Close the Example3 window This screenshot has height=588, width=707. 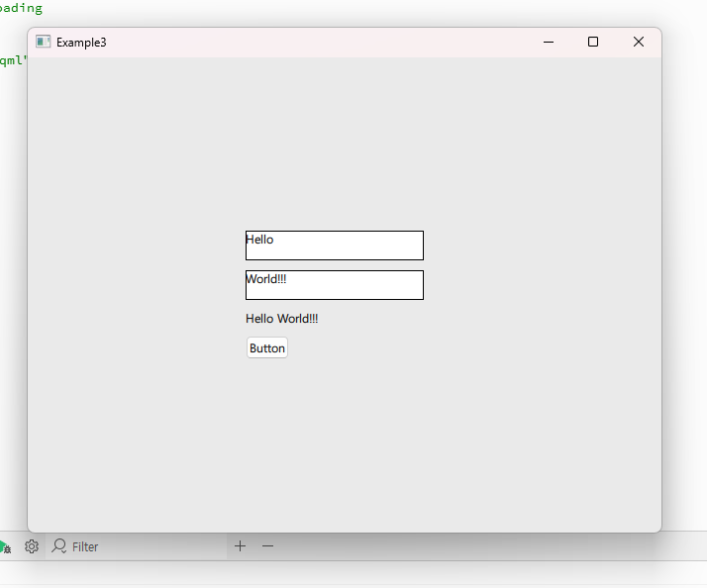click(x=639, y=42)
